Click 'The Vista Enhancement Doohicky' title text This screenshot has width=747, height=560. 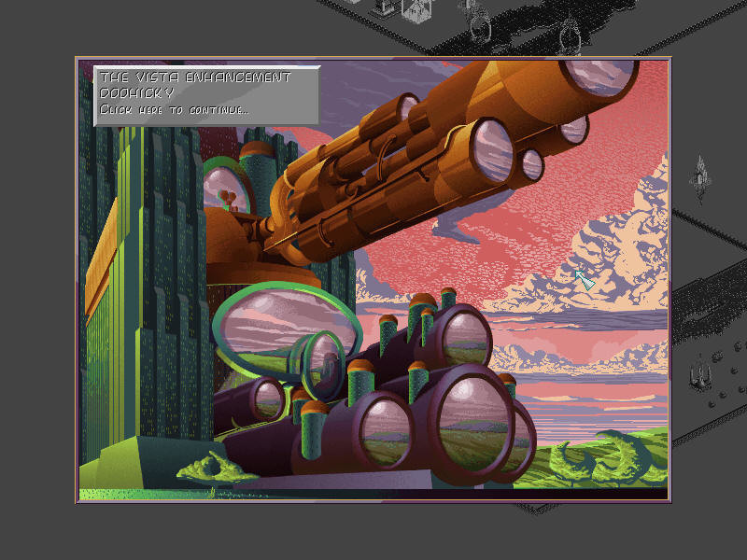(195, 84)
